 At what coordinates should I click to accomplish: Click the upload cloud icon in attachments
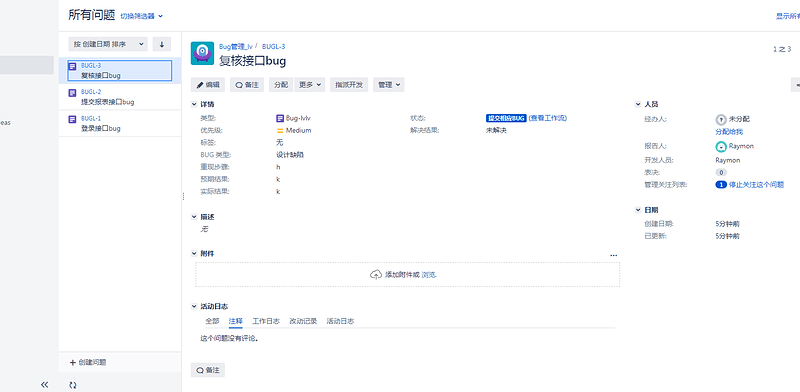376,275
